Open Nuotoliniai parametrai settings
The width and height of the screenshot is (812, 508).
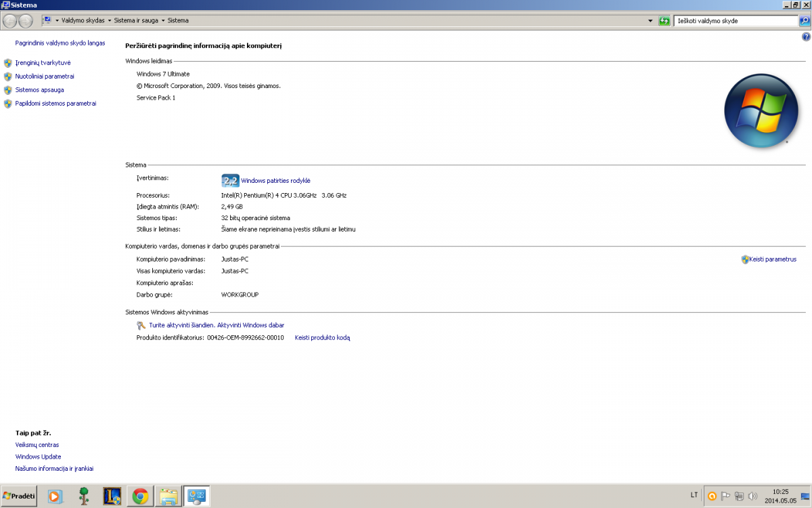tap(45, 77)
